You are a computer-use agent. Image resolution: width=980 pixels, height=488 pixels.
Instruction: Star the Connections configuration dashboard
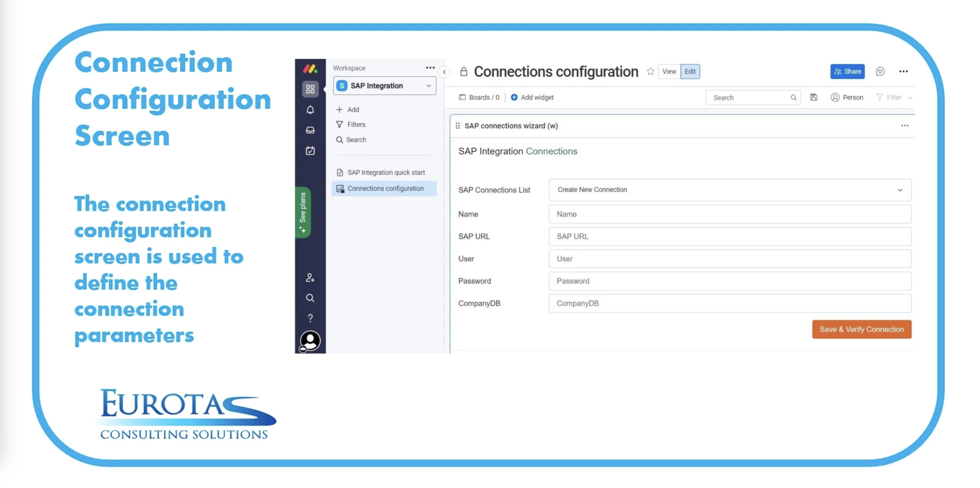coord(650,72)
